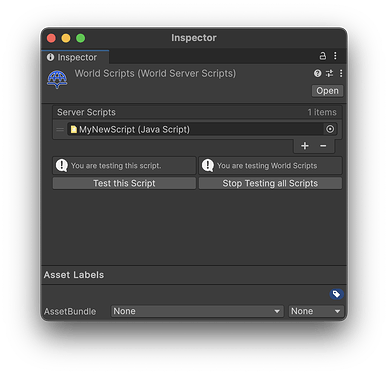Click the JavaScript file icon in MyNewScript row
387x375 pixels.
(74, 129)
